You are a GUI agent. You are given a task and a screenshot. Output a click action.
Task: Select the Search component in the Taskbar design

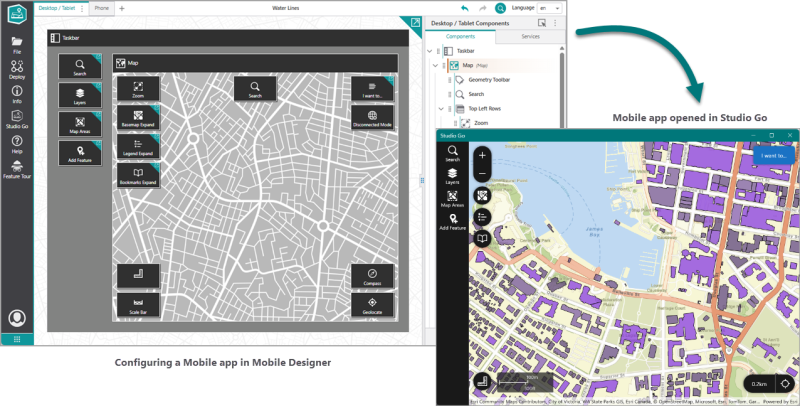tap(80, 67)
